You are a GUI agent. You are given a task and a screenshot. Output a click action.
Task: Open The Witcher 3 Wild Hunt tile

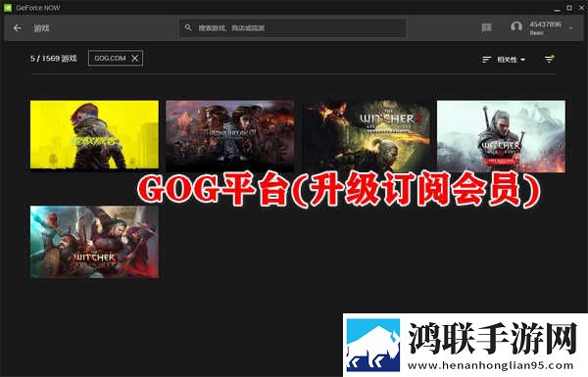point(501,136)
